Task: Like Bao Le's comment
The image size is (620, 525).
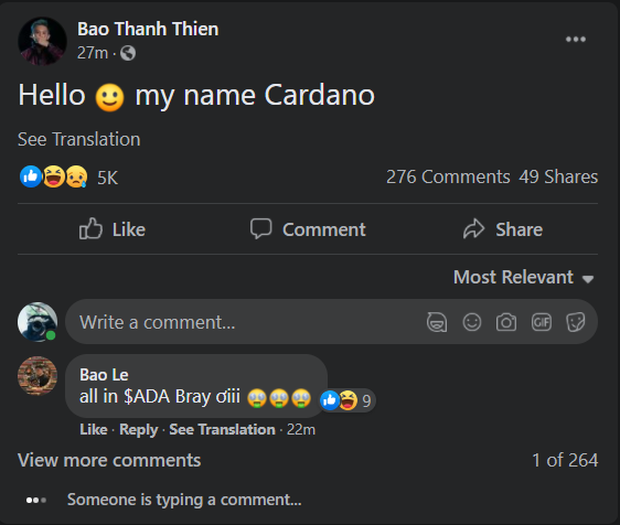Action: (x=93, y=430)
